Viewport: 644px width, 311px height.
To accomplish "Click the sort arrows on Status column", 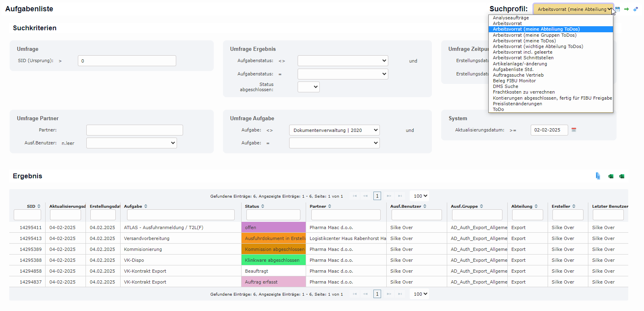I will 263,206.
